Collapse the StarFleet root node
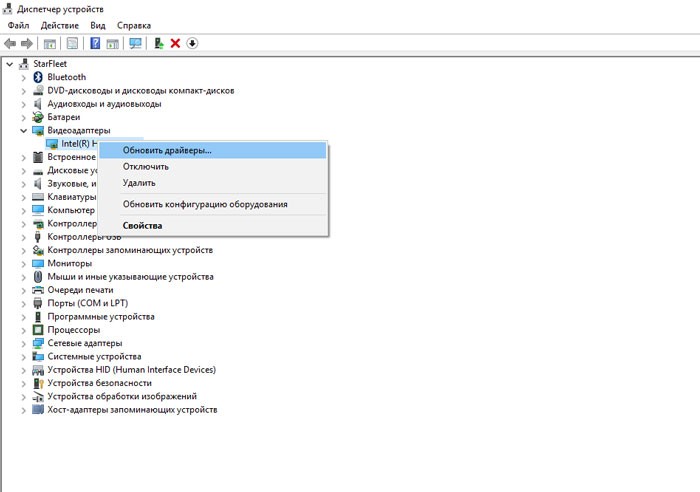700x492 pixels. [x=9, y=64]
